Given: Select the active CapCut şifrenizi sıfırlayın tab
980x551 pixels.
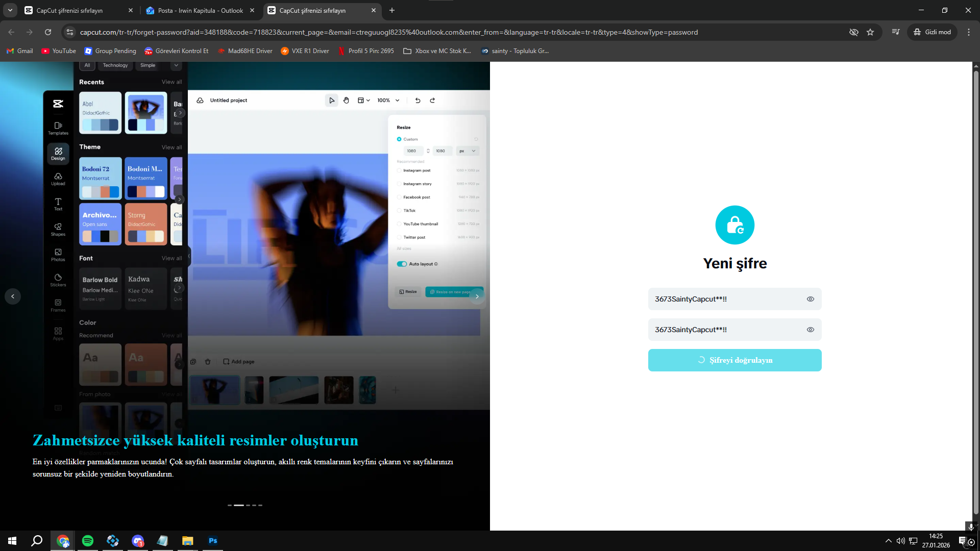Looking at the screenshot, I should pyautogui.click(x=322, y=10).
